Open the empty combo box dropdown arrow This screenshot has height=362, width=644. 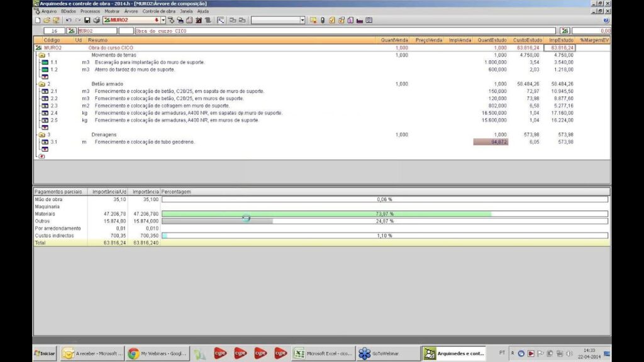pos(303,20)
